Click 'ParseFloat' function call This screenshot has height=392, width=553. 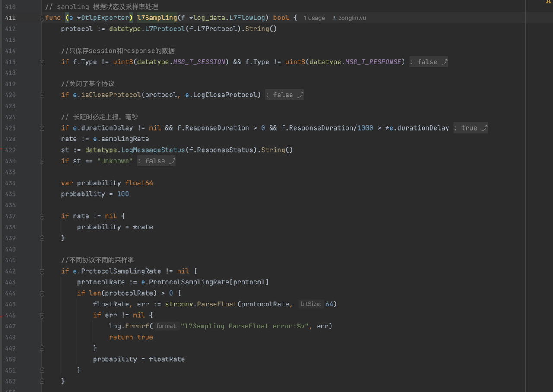(x=217, y=304)
